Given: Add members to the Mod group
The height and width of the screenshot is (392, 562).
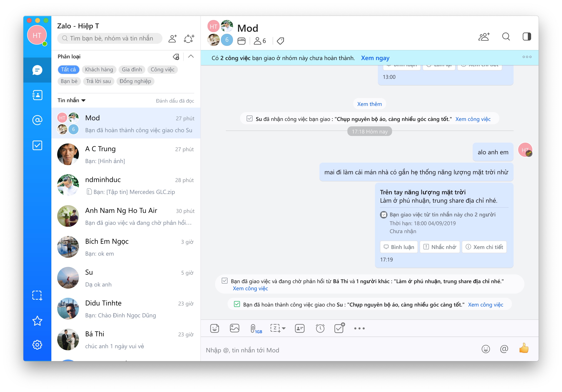Looking at the screenshot, I should tap(484, 37).
